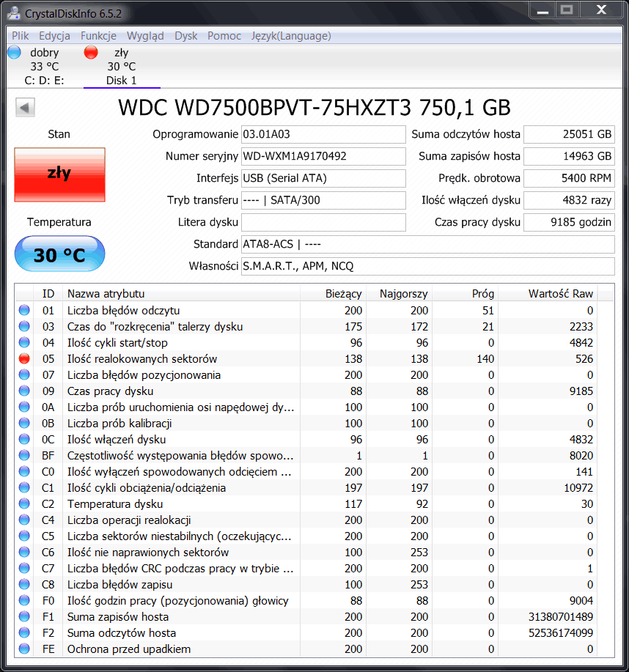Open the Edycja menu
This screenshot has height=672, width=629.
[x=54, y=36]
